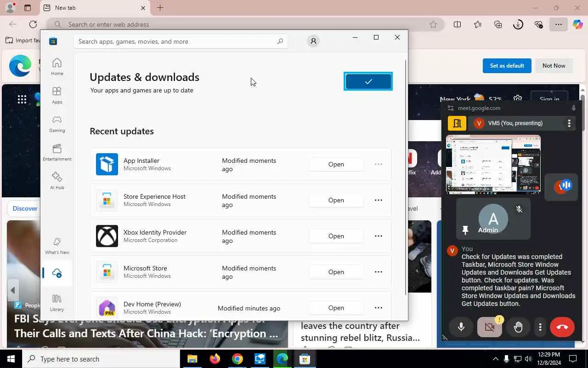Screen dimensions: 588x368
Task: Click the Microsoft Store profile icon
Action: click(313, 41)
